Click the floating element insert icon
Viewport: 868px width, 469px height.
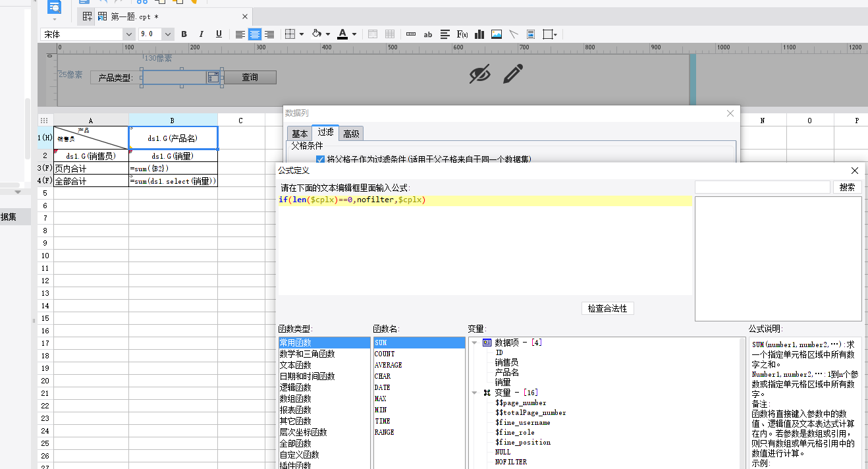(547, 34)
